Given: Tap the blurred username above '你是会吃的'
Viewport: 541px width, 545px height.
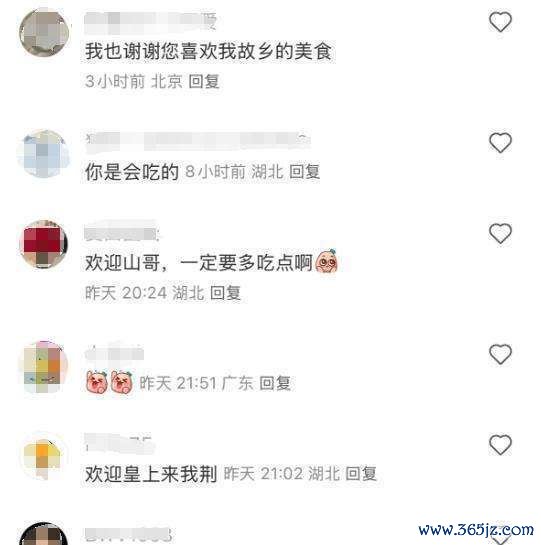Looking at the screenshot, I should 197,141.
